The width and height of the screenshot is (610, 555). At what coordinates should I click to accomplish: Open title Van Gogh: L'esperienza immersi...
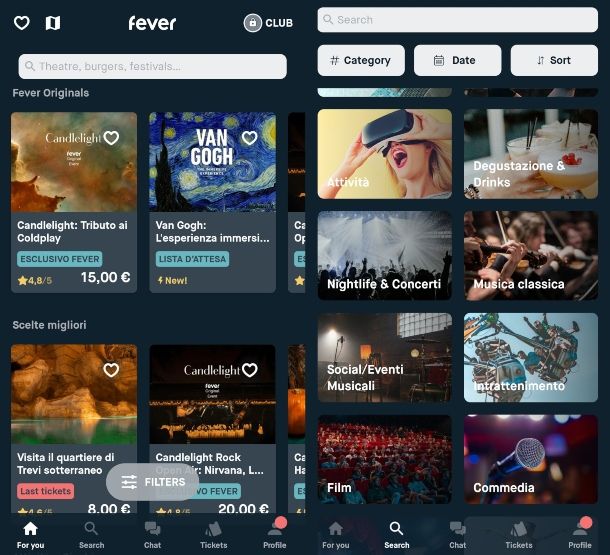(x=212, y=231)
